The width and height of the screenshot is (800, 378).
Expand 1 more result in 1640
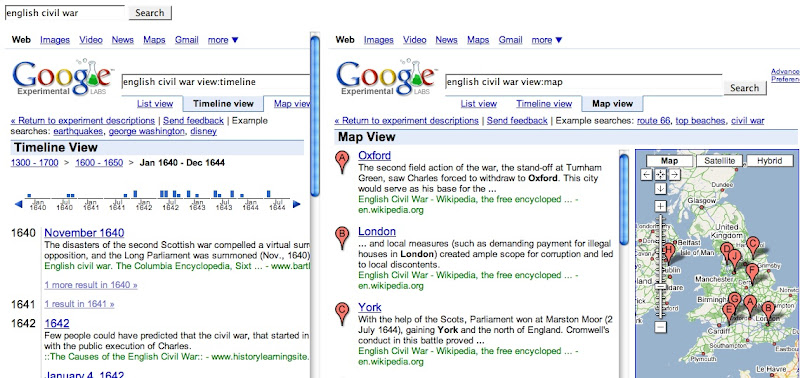click(x=91, y=285)
